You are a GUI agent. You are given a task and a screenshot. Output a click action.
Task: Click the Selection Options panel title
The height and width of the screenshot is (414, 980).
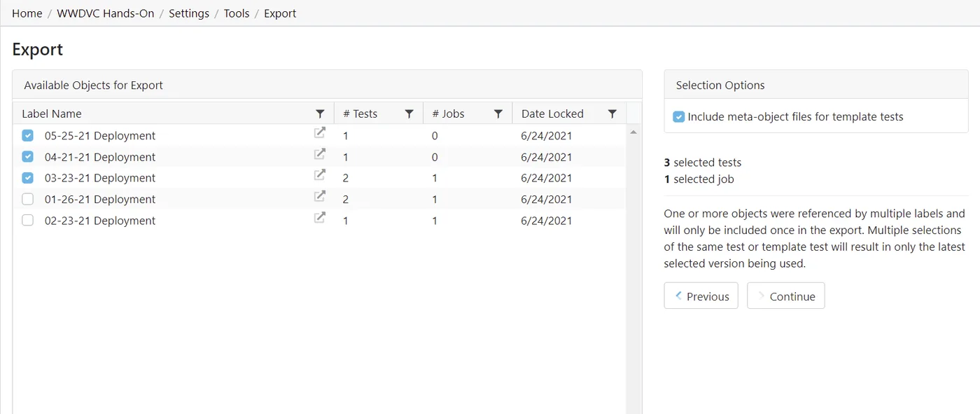[x=720, y=85]
